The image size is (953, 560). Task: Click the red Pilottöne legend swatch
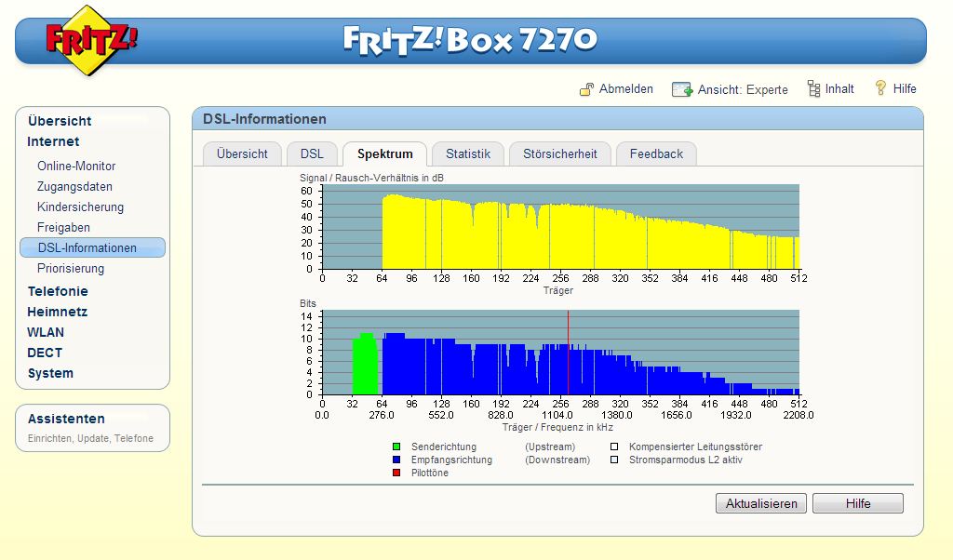click(x=396, y=473)
